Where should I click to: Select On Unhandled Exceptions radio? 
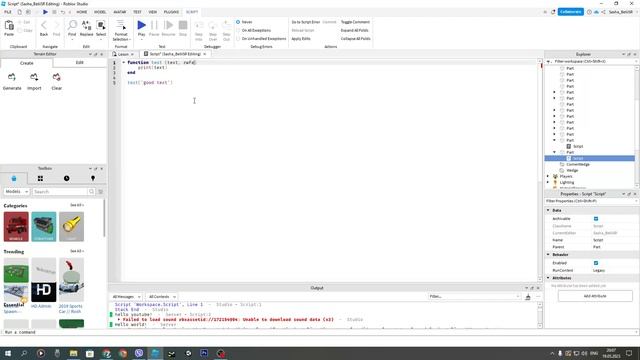pyautogui.click(x=238, y=38)
